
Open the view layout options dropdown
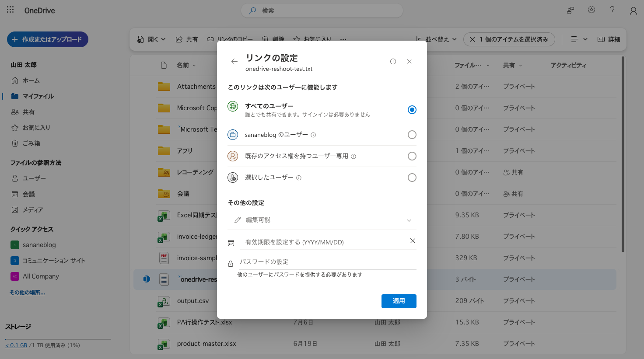(579, 39)
